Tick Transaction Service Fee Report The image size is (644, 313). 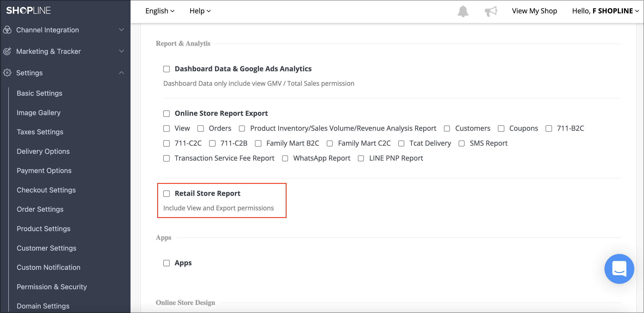click(x=166, y=158)
